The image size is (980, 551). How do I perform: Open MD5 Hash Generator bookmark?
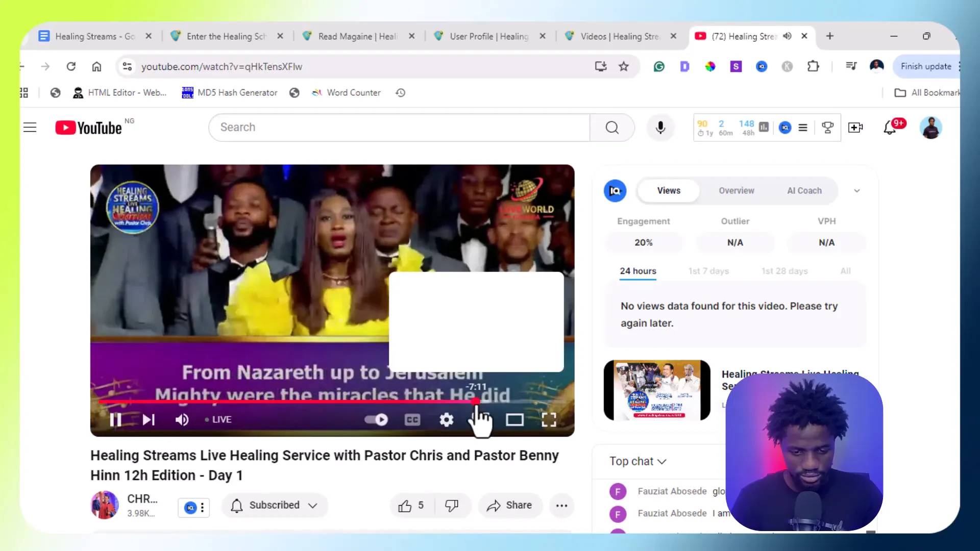point(230,93)
